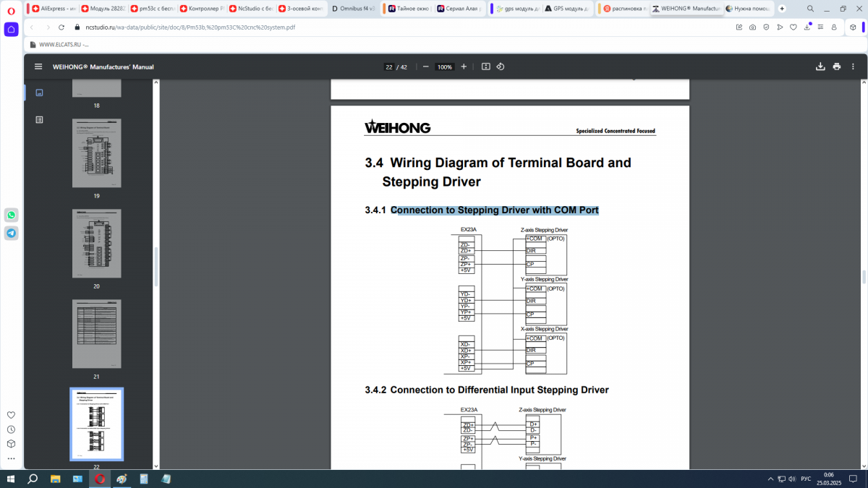
Task: Open new tab with plus button
Action: point(782,9)
